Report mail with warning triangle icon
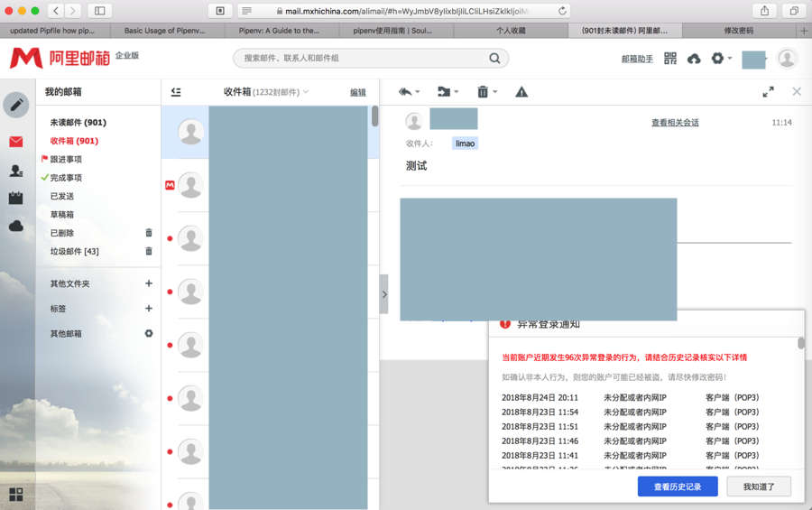 pos(521,92)
